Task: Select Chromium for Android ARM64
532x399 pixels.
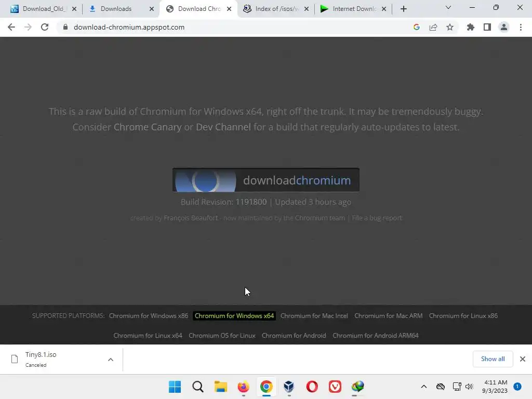Action: (x=376, y=336)
